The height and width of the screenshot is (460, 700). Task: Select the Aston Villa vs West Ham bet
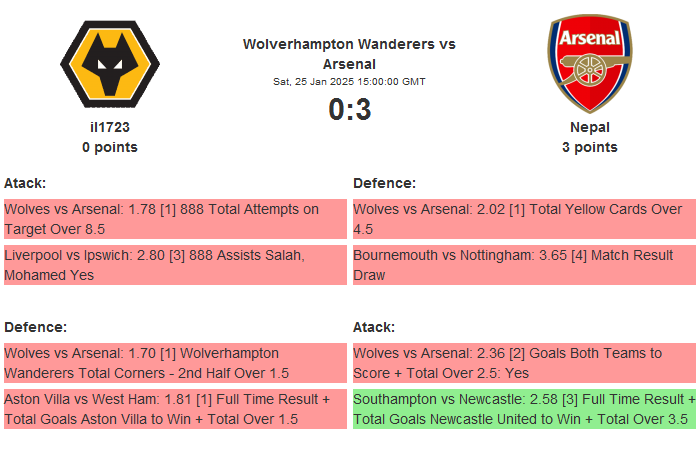[x=175, y=409]
